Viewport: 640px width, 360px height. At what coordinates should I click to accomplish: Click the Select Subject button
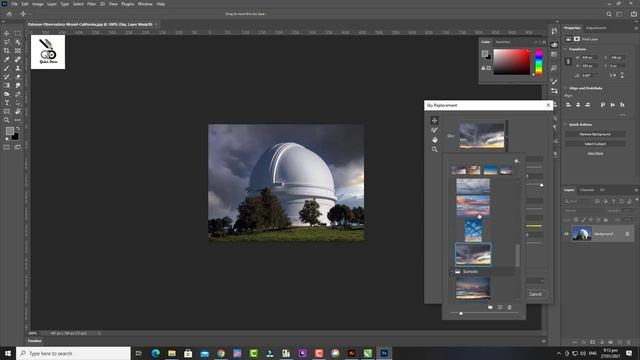pos(595,144)
